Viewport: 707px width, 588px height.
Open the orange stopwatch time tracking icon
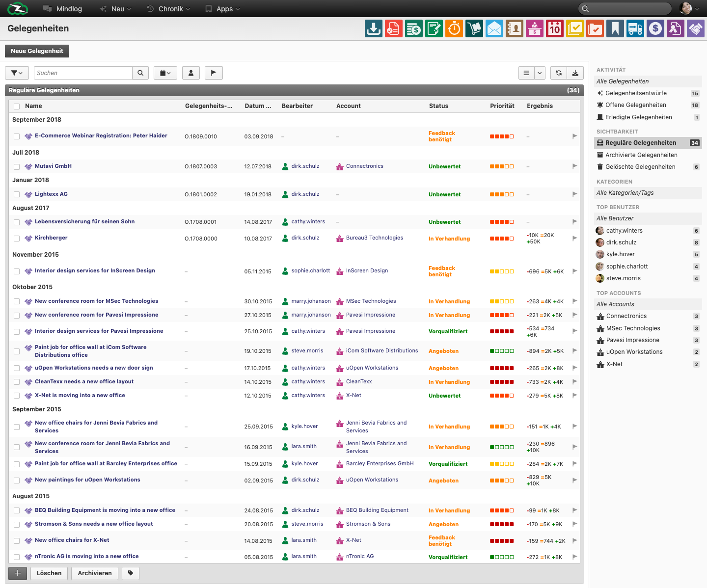click(x=454, y=28)
